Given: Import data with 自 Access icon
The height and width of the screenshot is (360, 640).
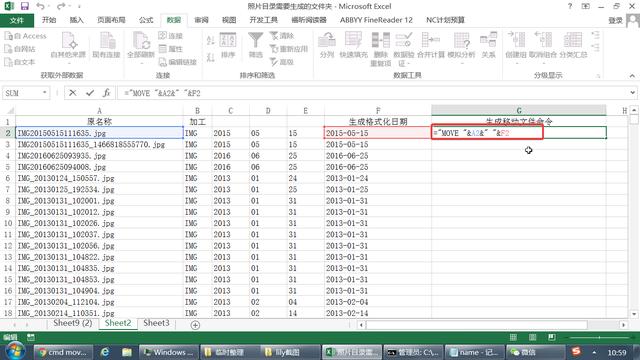Looking at the screenshot, I should click(x=25, y=36).
